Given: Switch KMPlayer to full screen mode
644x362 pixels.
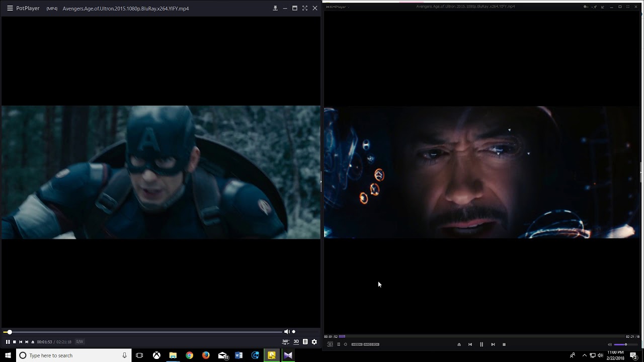Looking at the screenshot, I should [628, 7].
